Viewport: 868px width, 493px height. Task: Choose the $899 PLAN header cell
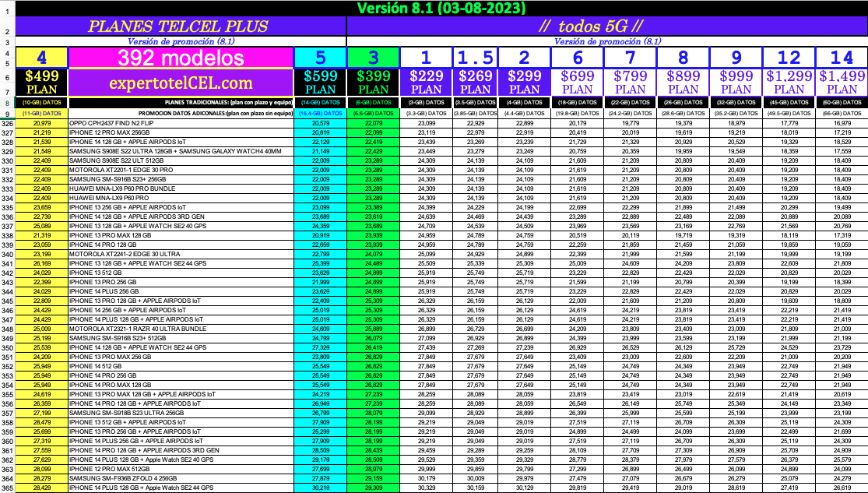683,83
